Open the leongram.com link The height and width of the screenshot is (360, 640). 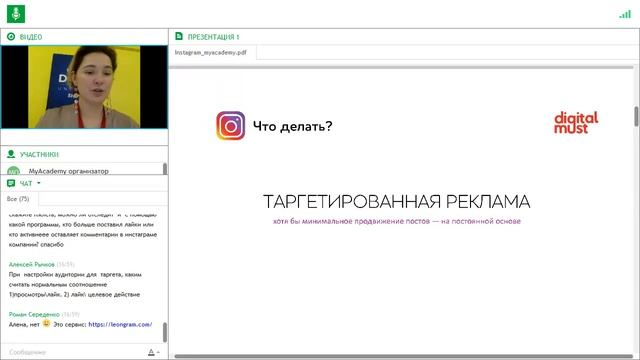[x=120, y=324]
